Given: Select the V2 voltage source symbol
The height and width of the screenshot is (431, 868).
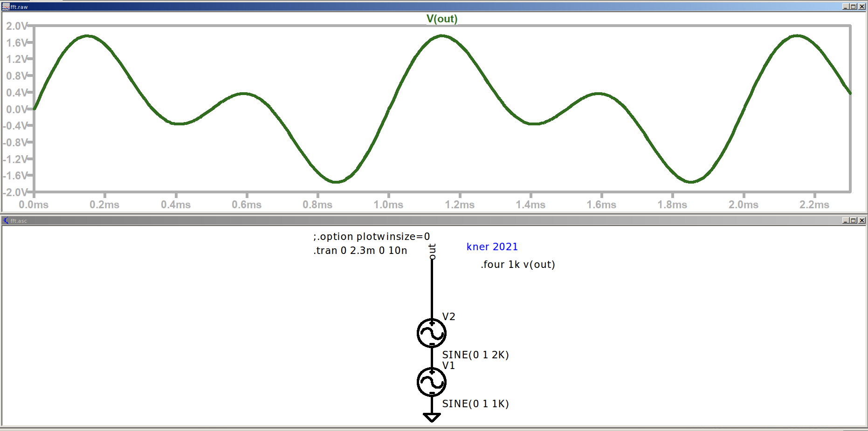Looking at the screenshot, I should (x=432, y=333).
